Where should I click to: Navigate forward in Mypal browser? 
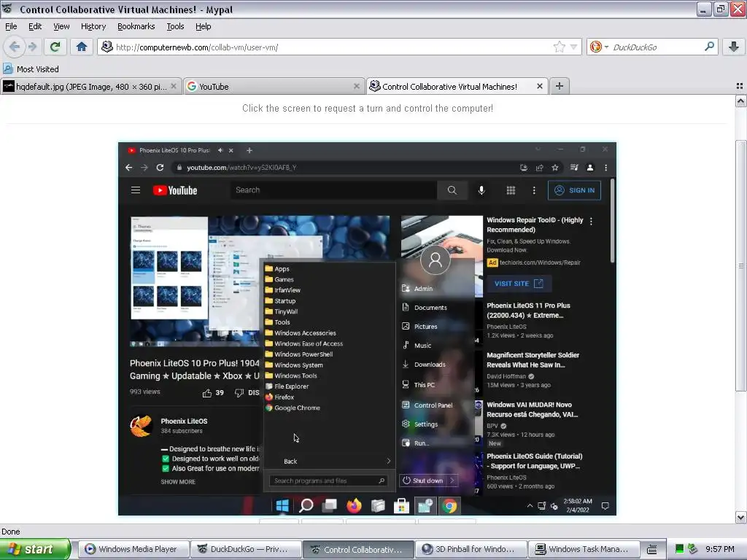32,47
